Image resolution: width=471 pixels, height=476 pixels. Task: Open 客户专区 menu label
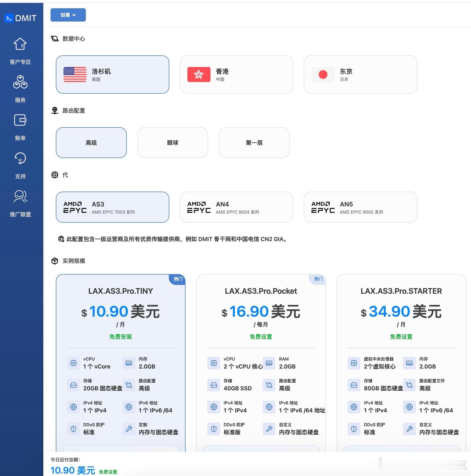click(x=20, y=62)
